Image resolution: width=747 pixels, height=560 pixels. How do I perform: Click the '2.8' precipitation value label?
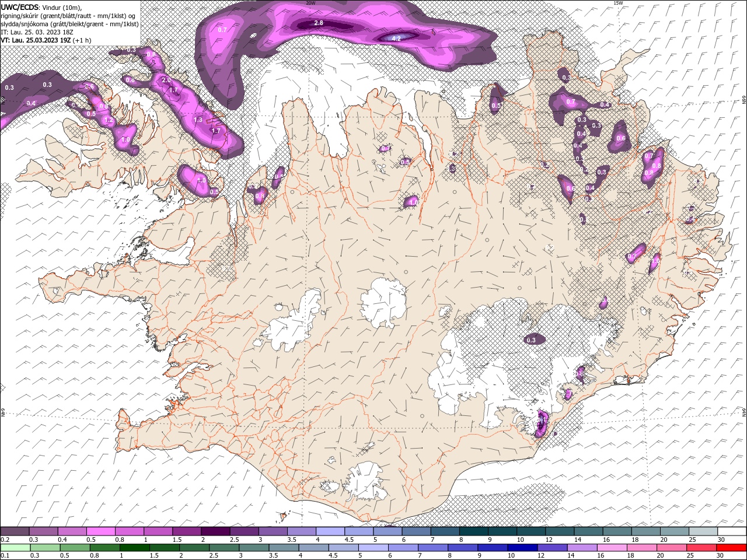pos(319,23)
